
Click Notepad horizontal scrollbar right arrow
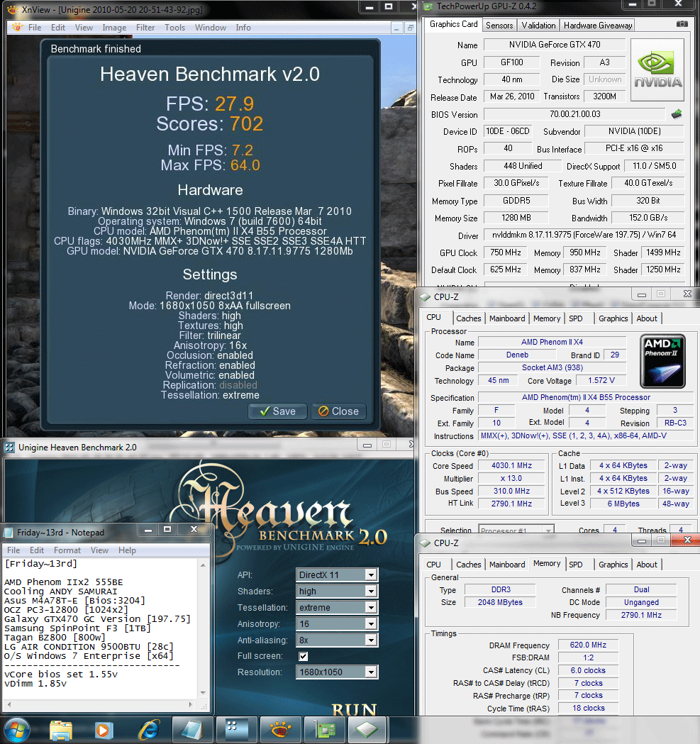pos(191,704)
